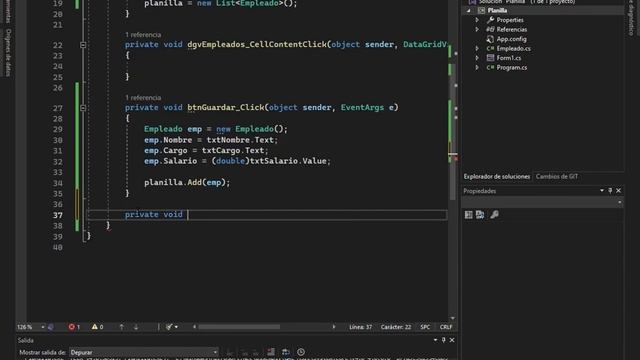Image resolution: width=640 pixels, height=360 pixels.
Task: Select Program.cs file in solution tree
Action: click(512, 67)
